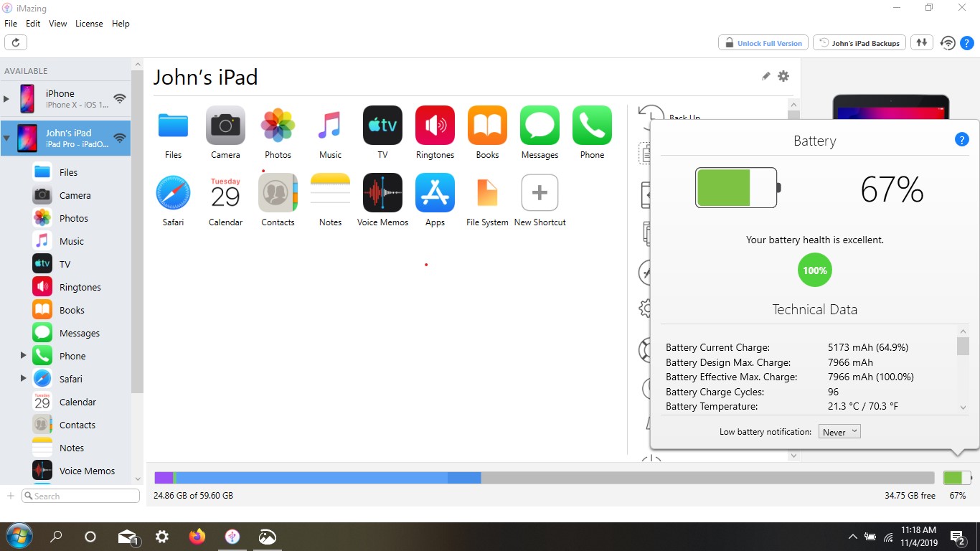This screenshot has height=551, width=980.
Task: Open the Calendar icon in main grid
Action: pos(225,193)
